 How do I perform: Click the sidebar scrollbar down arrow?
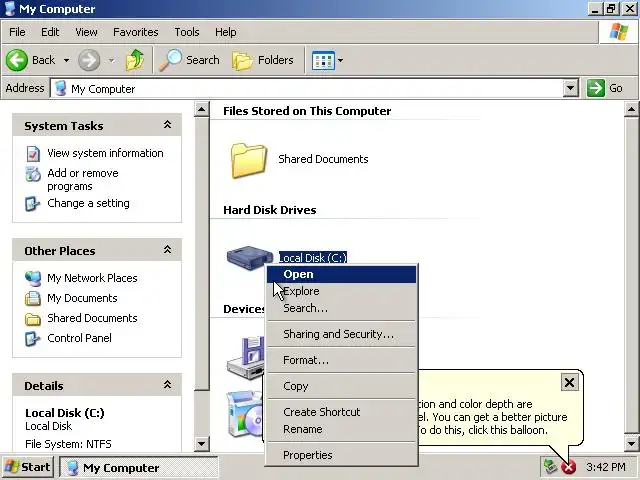(202, 443)
